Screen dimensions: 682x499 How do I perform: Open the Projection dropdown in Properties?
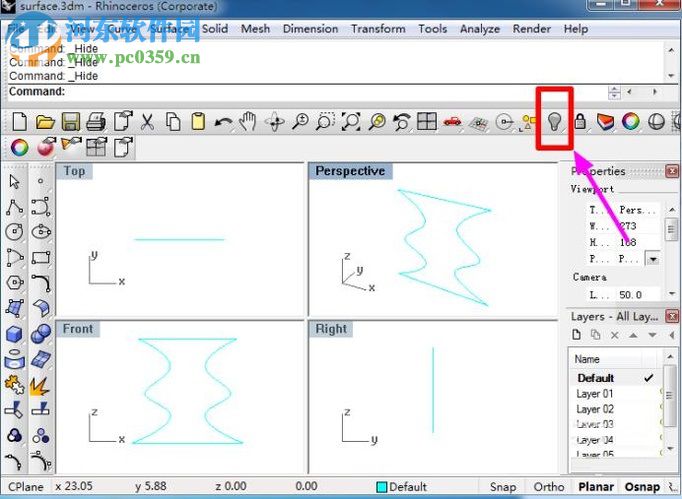point(653,259)
